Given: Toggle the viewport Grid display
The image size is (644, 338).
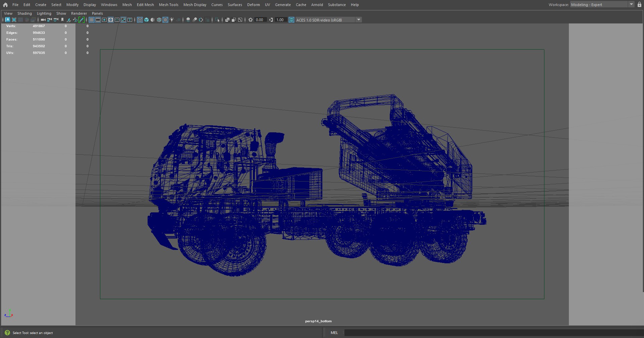Looking at the screenshot, I should [91, 20].
